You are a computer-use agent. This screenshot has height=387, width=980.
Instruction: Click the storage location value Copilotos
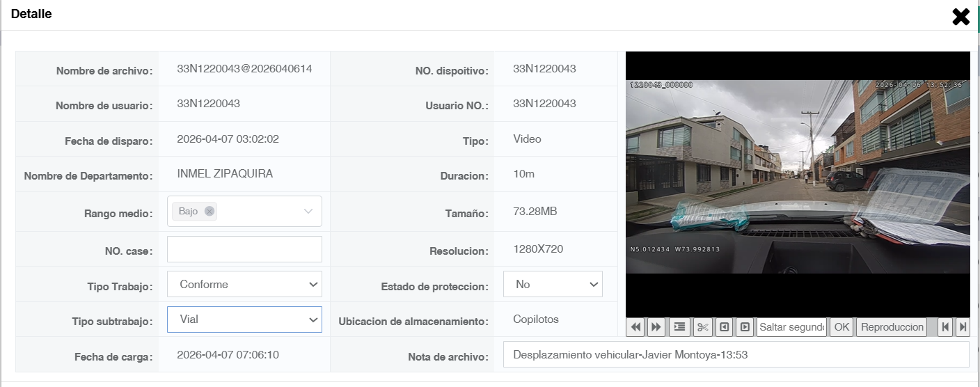pos(535,319)
